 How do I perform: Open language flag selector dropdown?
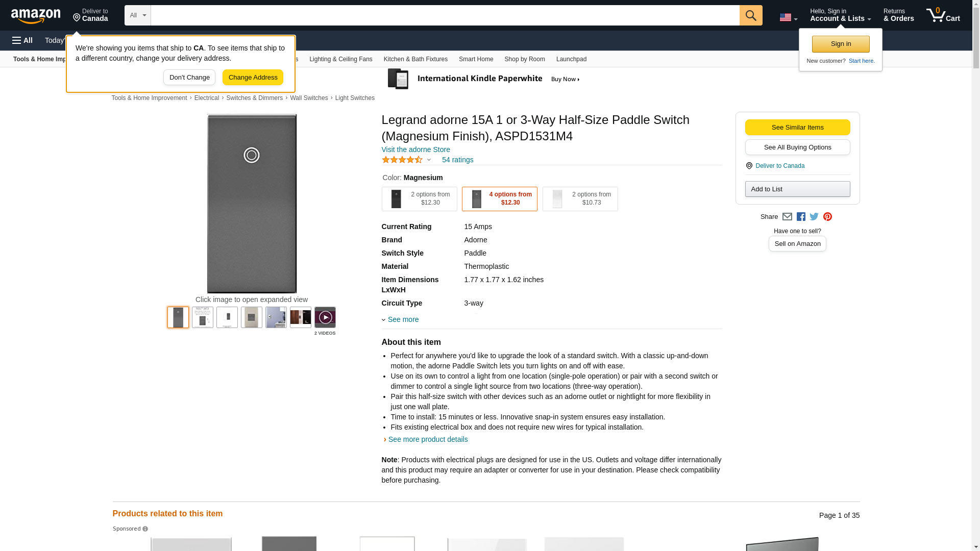tap(788, 17)
